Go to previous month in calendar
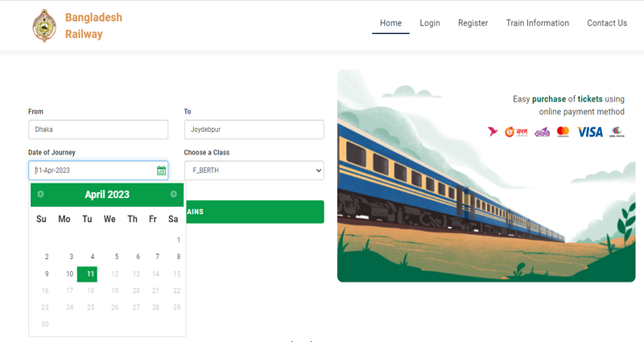 click(41, 194)
